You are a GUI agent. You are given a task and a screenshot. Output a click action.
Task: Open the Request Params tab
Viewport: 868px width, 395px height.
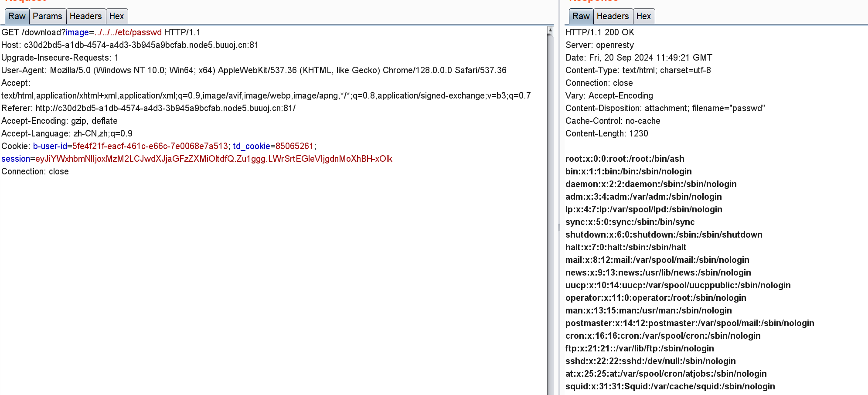click(x=48, y=17)
